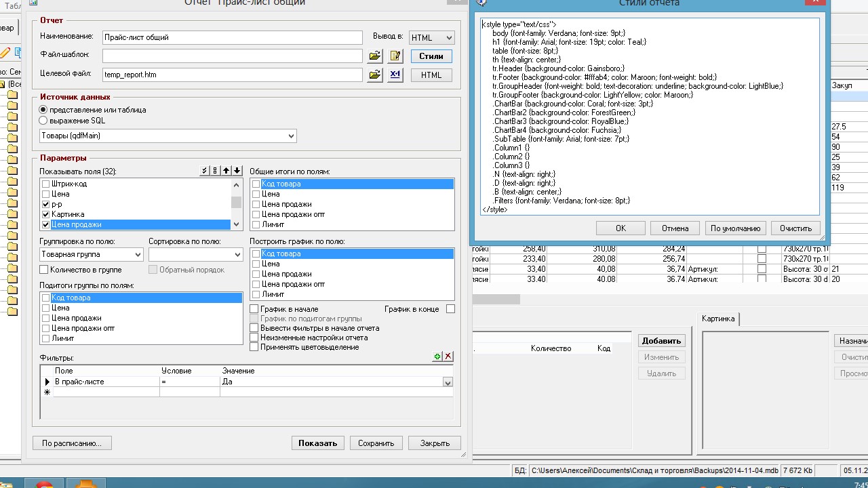Delete filter with red X icon
Screen dimensions: 868x488
point(448,357)
